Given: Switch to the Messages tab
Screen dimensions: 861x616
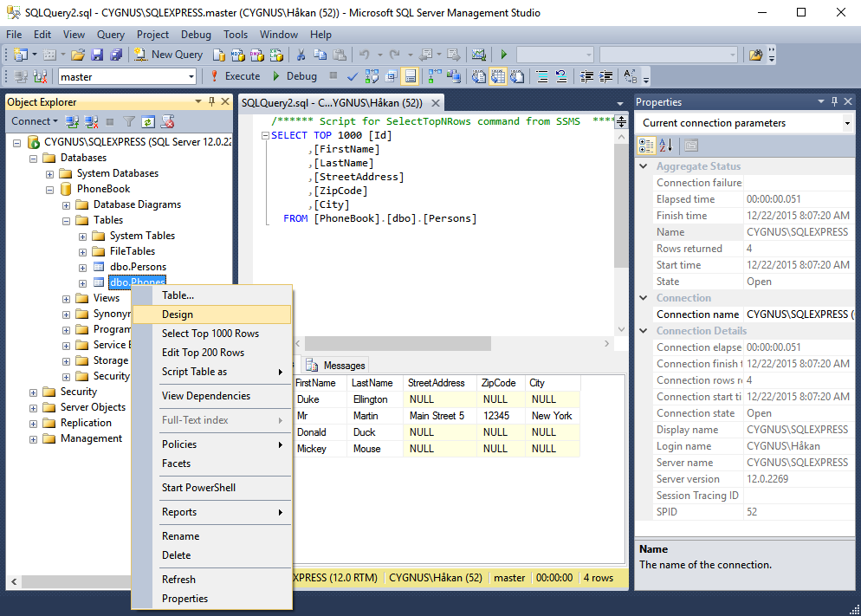Looking at the screenshot, I should tap(335, 365).
